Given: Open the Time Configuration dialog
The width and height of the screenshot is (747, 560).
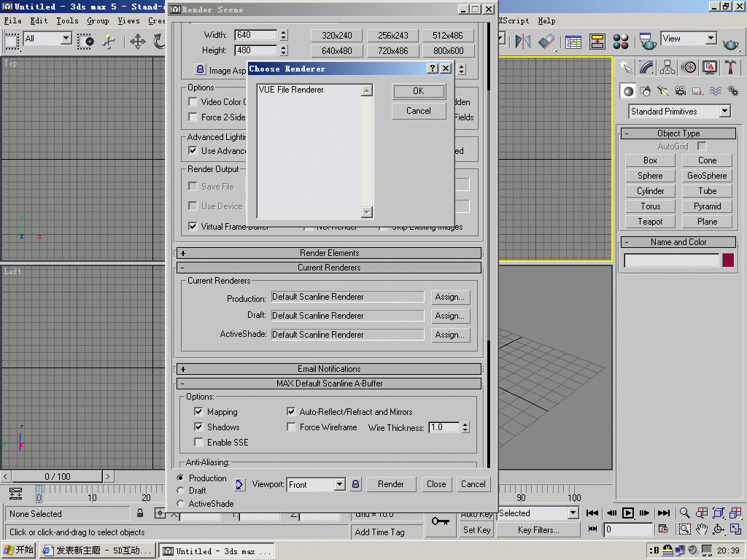Looking at the screenshot, I should tap(663, 529).
